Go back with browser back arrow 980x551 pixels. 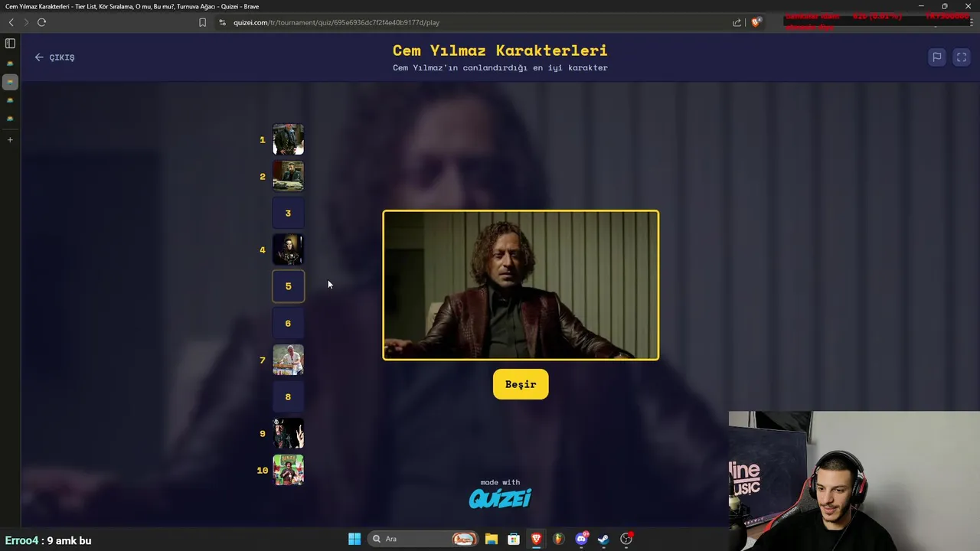point(11,22)
